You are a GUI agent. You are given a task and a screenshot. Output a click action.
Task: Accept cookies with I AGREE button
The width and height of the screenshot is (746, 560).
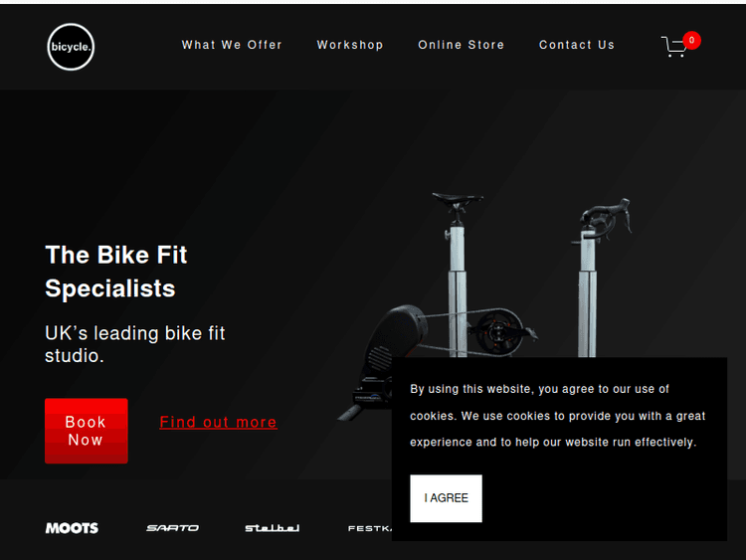point(446,498)
